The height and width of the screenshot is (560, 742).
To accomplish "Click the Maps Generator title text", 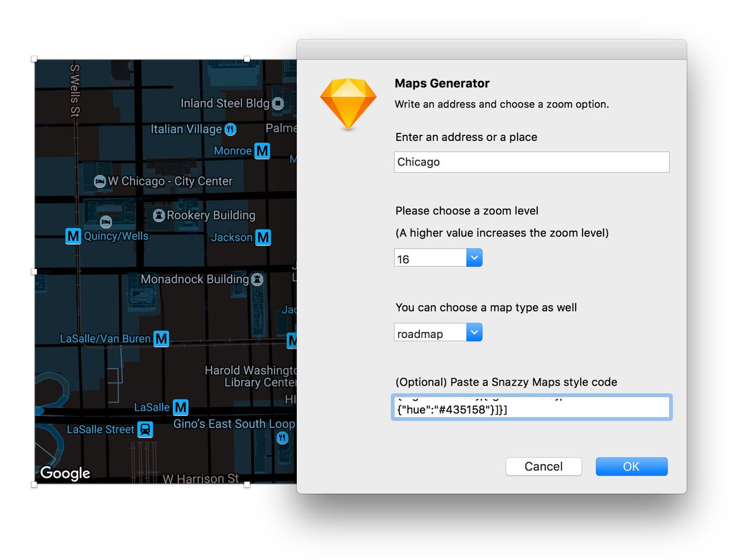I will click(442, 83).
